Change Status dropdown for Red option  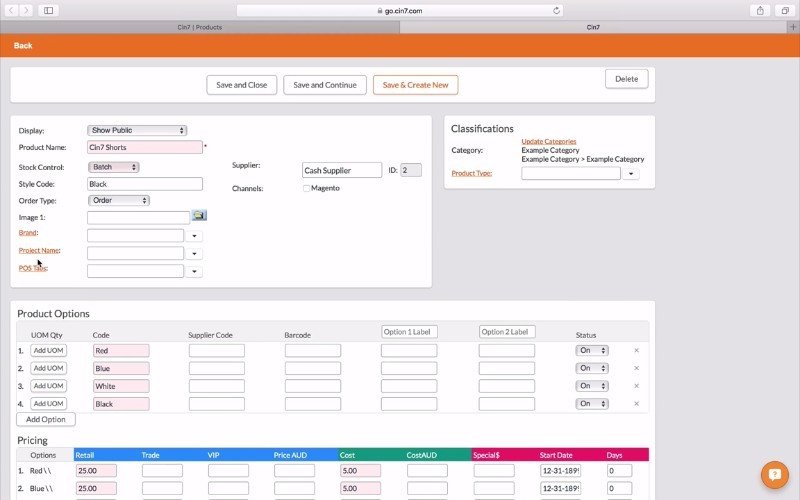click(x=592, y=351)
